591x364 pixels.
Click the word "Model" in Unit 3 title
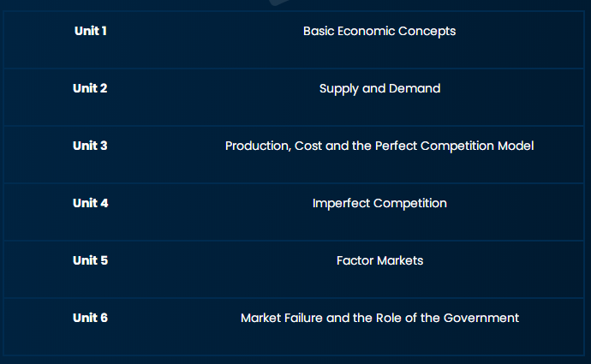tap(516, 146)
